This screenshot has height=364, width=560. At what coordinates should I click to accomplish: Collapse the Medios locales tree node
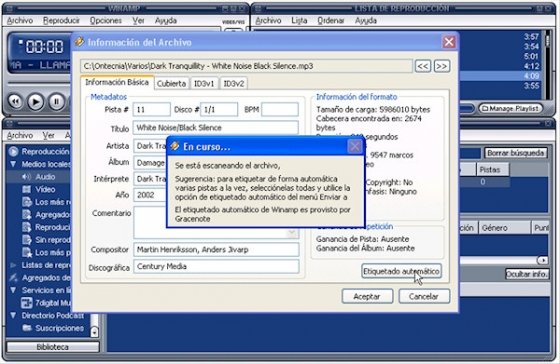13,164
